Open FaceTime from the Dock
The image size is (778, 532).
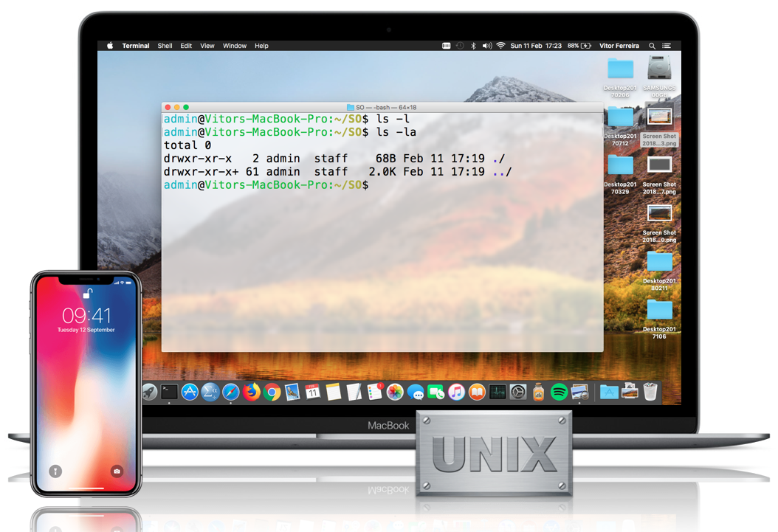436,393
